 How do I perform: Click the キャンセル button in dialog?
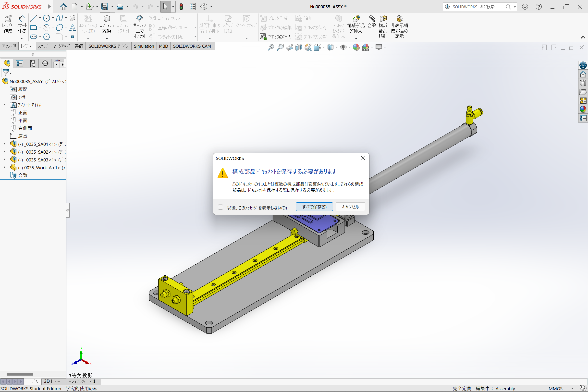350,207
